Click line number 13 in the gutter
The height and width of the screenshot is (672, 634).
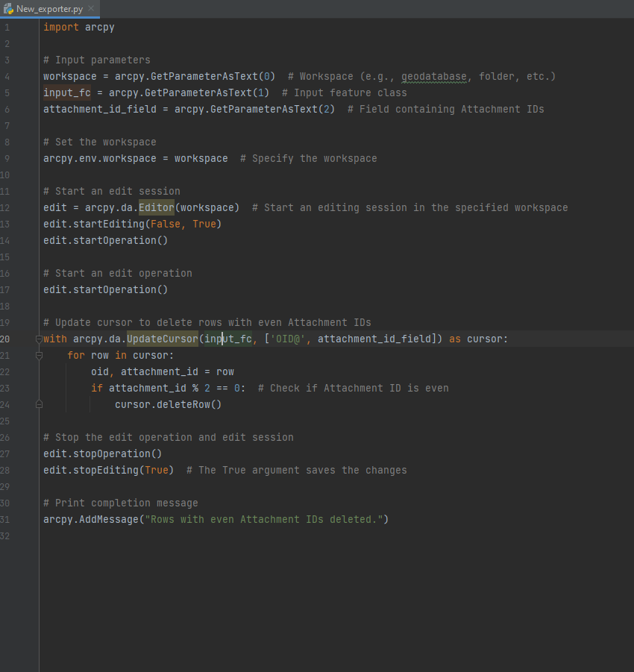click(5, 224)
